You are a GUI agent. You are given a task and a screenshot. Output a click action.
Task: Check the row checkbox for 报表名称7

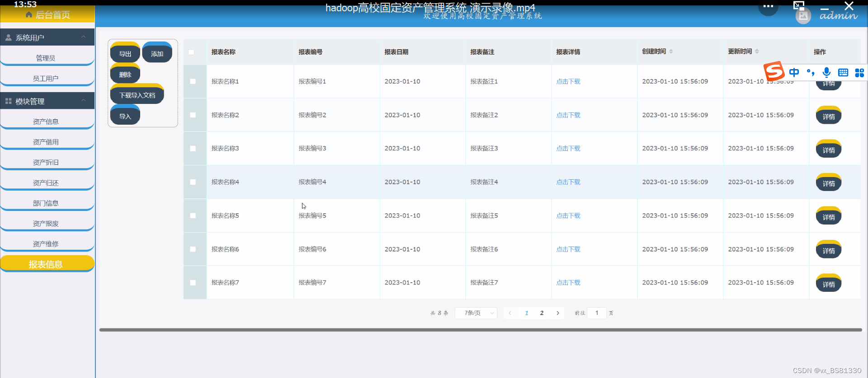193,283
